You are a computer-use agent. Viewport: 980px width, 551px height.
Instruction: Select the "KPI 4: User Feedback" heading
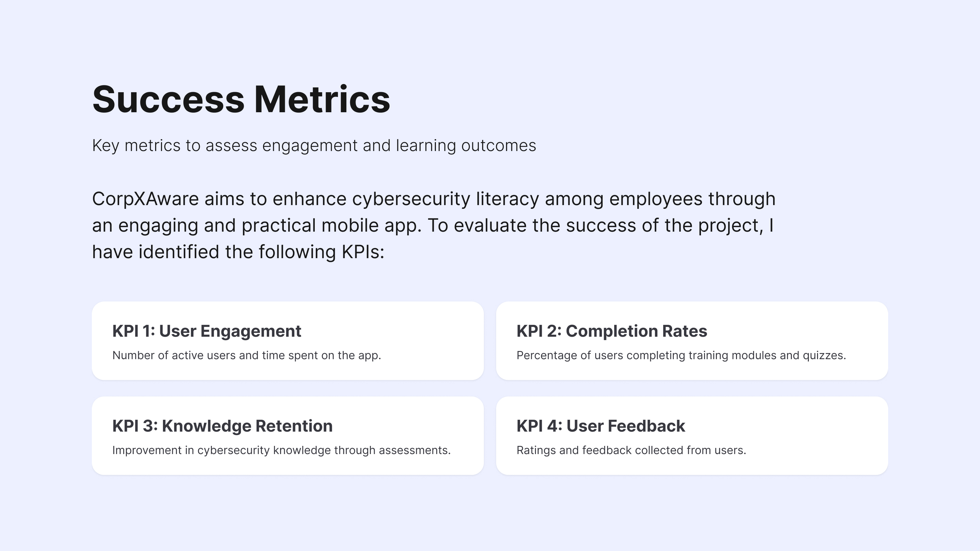click(601, 426)
